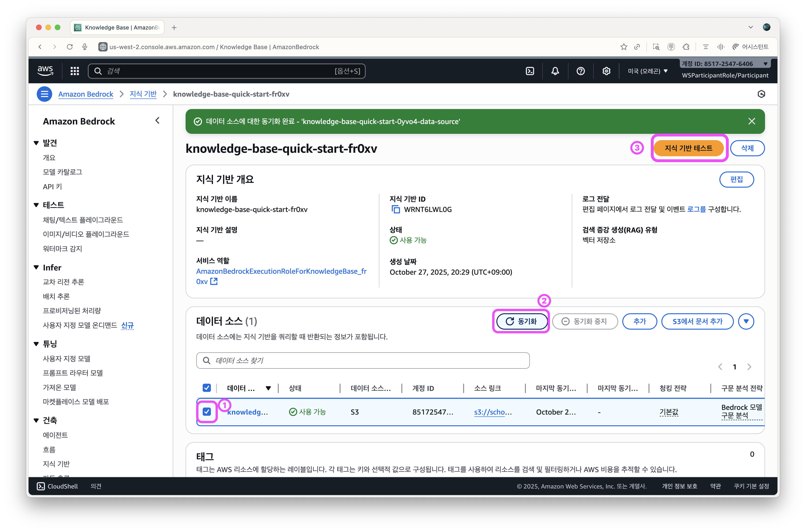Viewport: 806px width, 532px height.
Task: Focus the AWS 검색 search field
Action: [227, 71]
